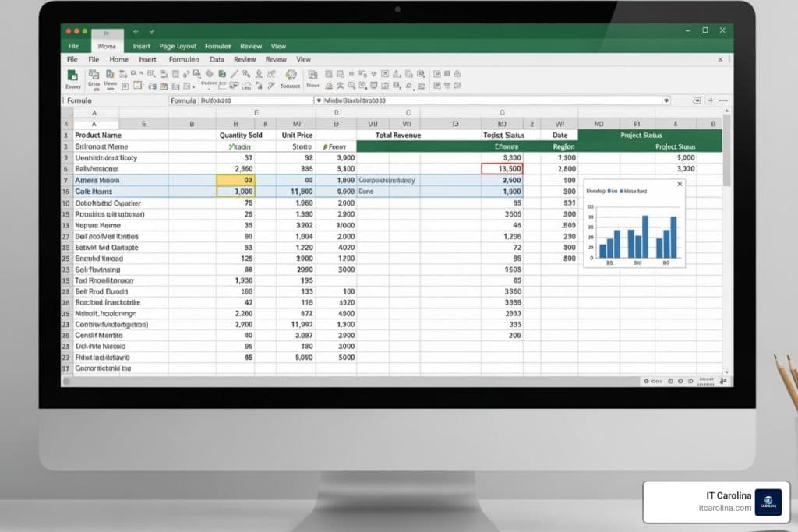Select the Total Revenue header cell
798x532 pixels.
[x=398, y=136]
